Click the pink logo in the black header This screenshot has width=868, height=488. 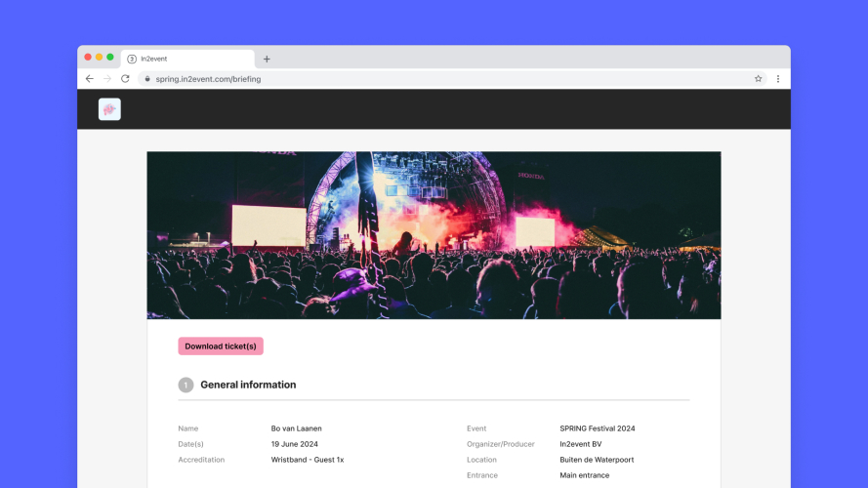[109, 109]
